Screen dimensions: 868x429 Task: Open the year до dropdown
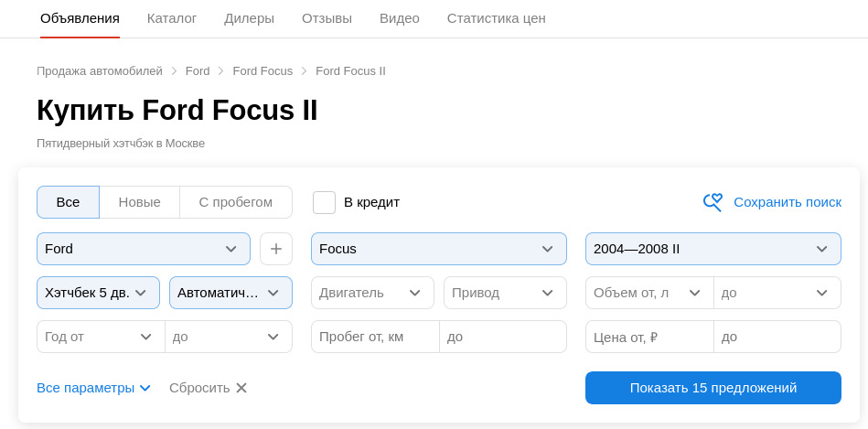(x=229, y=337)
